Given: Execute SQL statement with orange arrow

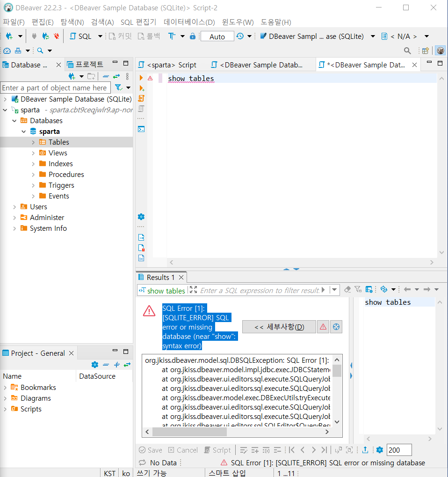Looking at the screenshot, I should coord(141,78).
